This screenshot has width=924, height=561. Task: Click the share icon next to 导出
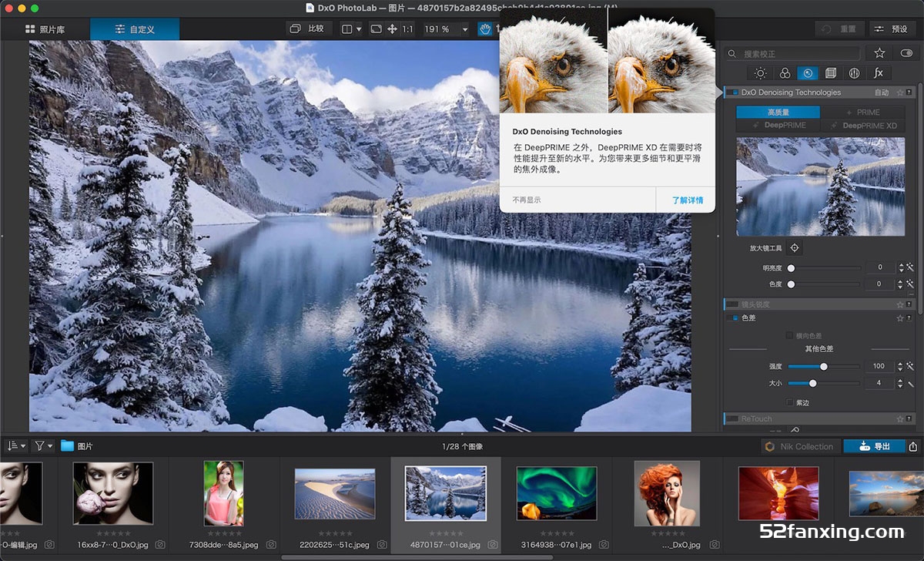click(913, 446)
